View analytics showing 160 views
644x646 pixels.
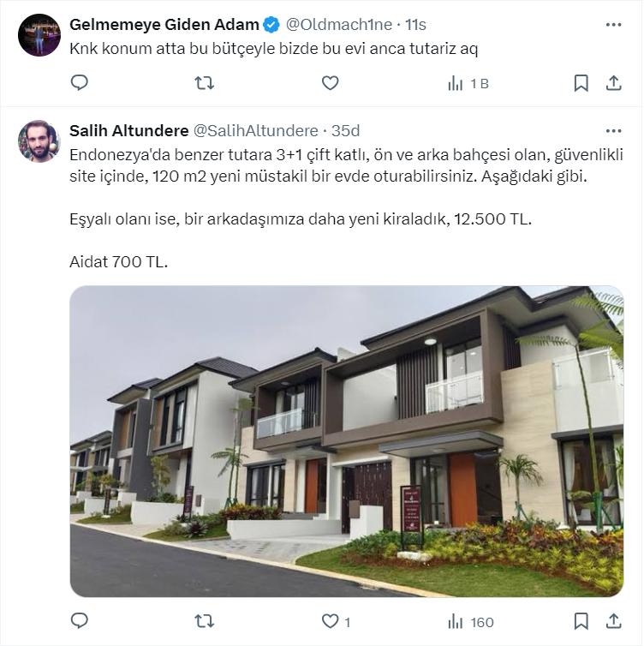click(x=471, y=622)
